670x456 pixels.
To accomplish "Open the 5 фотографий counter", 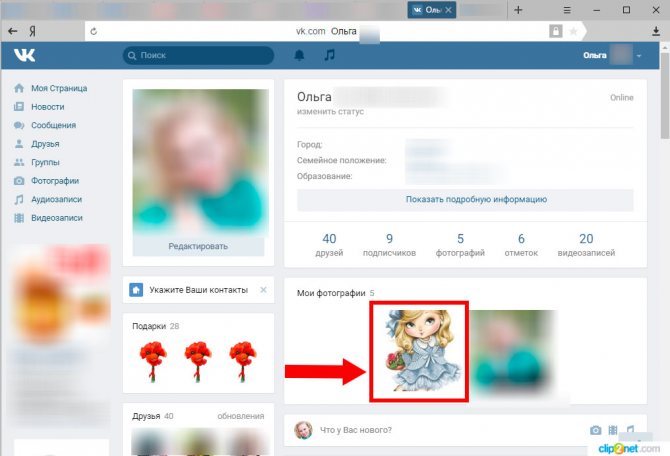I will pos(460,245).
